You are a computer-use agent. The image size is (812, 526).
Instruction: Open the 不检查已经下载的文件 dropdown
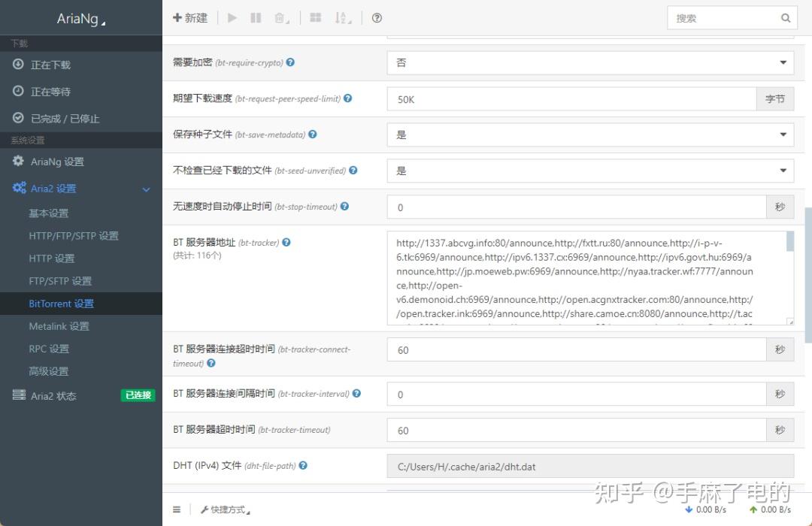(590, 171)
